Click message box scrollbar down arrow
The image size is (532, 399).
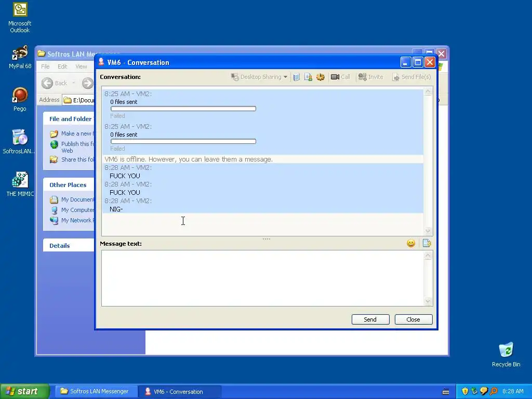tap(428, 301)
